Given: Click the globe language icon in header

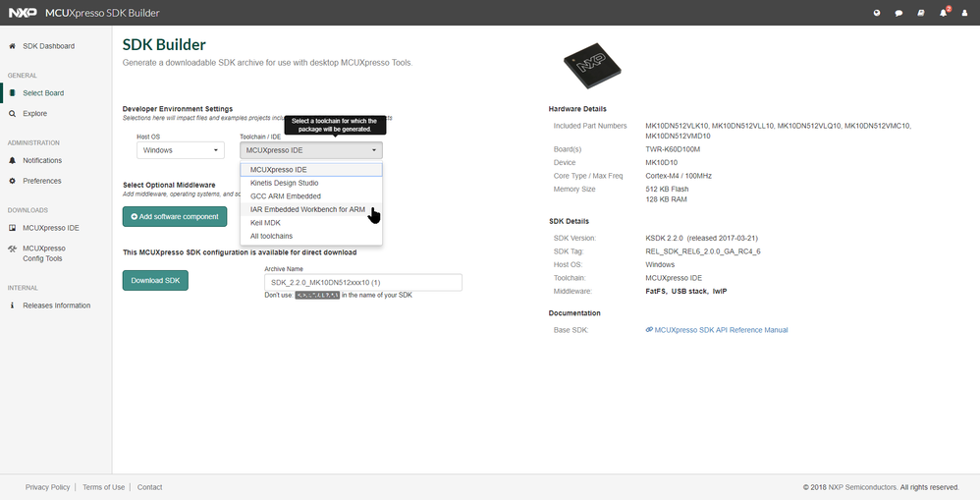Looking at the screenshot, I should [x=876, y=13].
